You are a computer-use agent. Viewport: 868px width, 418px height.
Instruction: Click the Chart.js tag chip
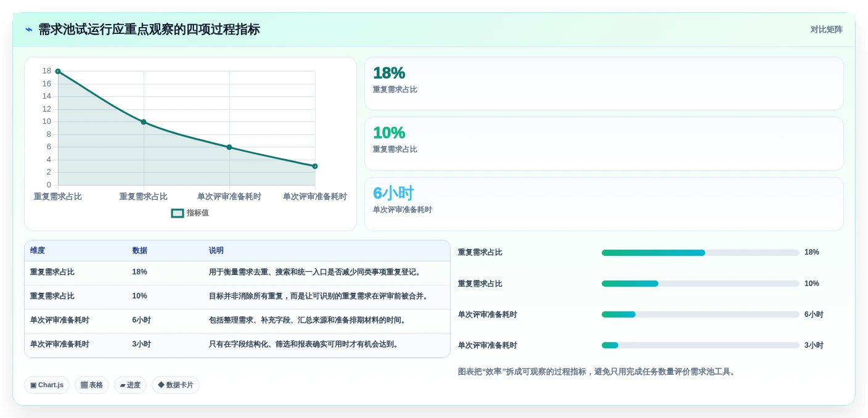click(47, 385)
